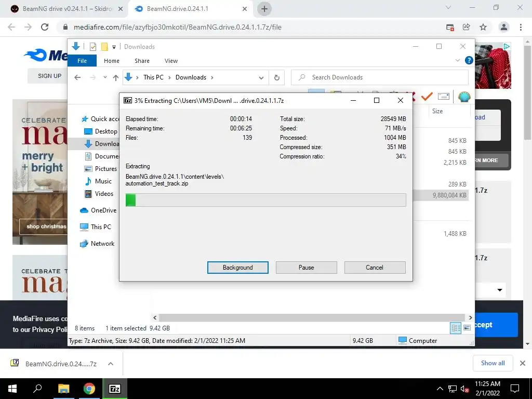Open Chrome from the taskbar
Viewport: 532px width, 399px height.
(x=89, y=389)
